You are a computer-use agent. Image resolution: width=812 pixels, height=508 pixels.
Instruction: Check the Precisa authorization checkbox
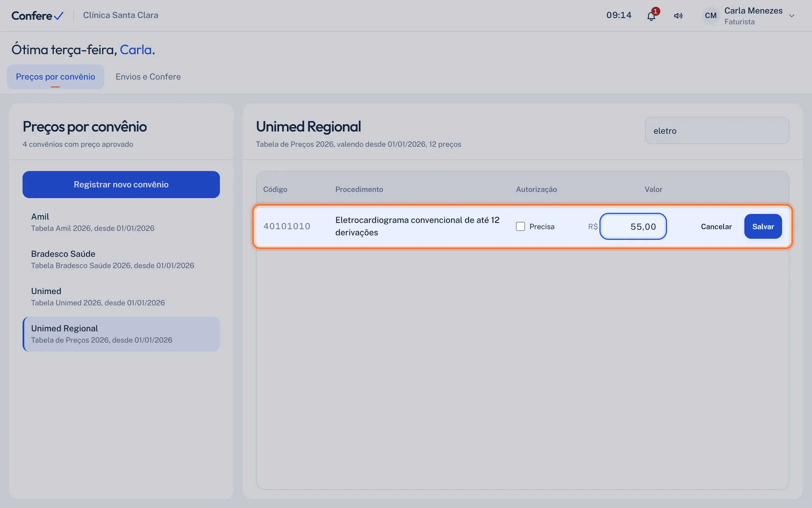coord(520,226)
